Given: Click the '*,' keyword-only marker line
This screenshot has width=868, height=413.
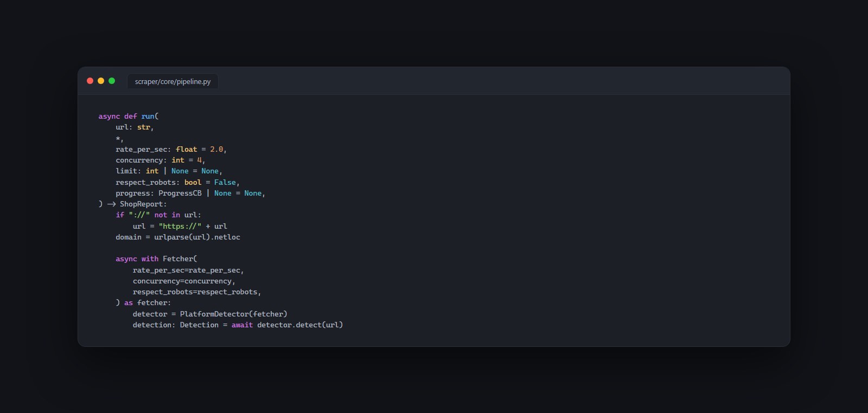Looking at the screenshot, I should pos(119,138).
